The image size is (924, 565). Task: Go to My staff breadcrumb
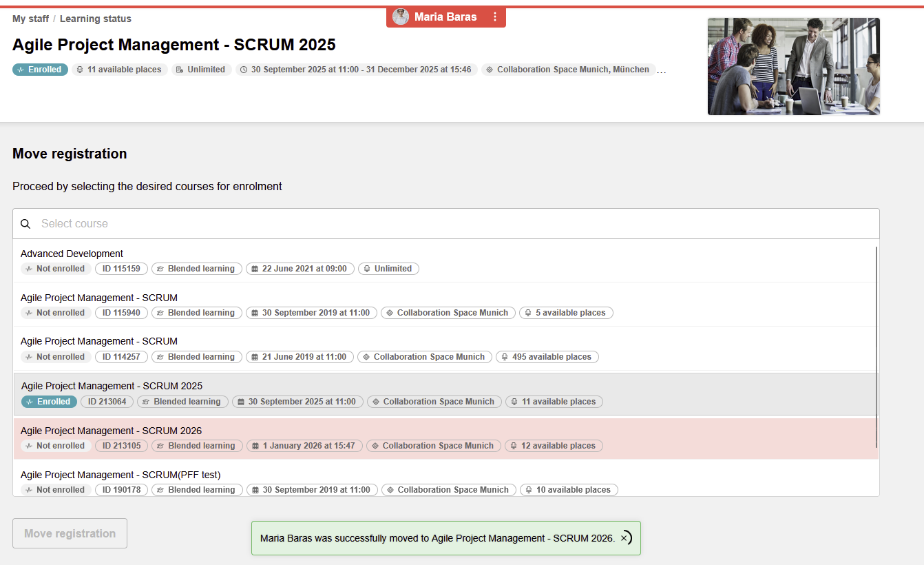30,19
